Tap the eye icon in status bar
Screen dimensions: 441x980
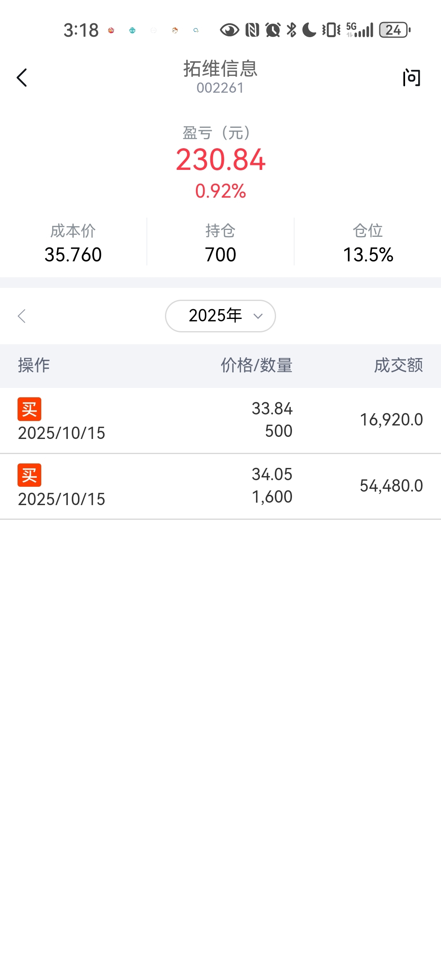click(229, 30)
